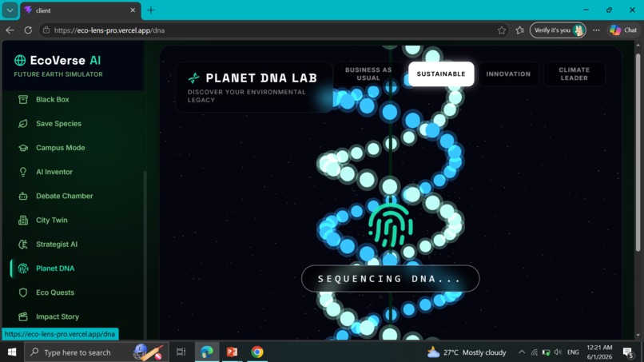This screenshot has width=644, height=362.
Task: Open the favorites list icon
Action: [x=519, y=30]
